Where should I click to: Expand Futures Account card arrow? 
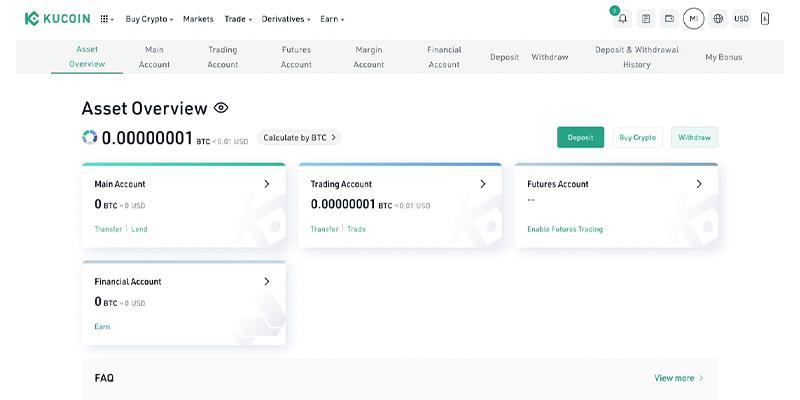coord(699,184)
